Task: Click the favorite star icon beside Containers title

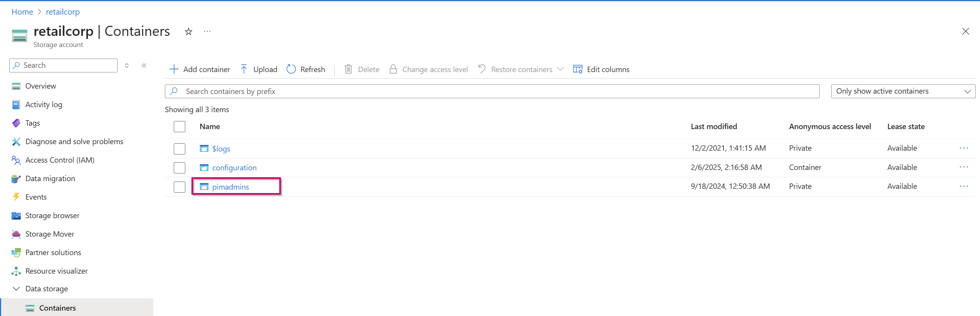Action: point(188,32)
